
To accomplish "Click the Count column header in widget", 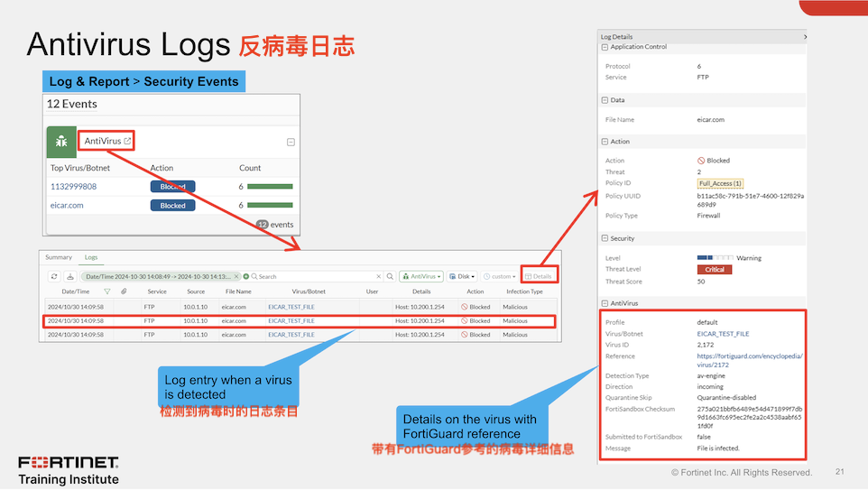I will pos(250,168).
